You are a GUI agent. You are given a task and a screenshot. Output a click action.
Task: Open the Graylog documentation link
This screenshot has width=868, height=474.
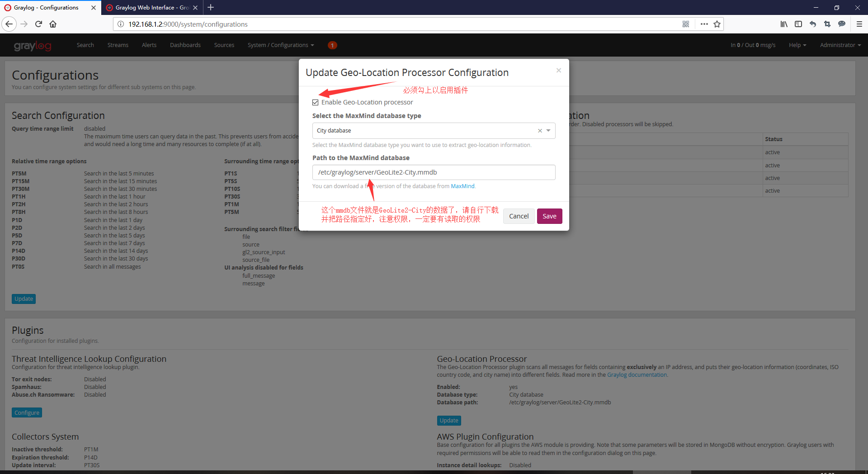(x=637, y=375)
